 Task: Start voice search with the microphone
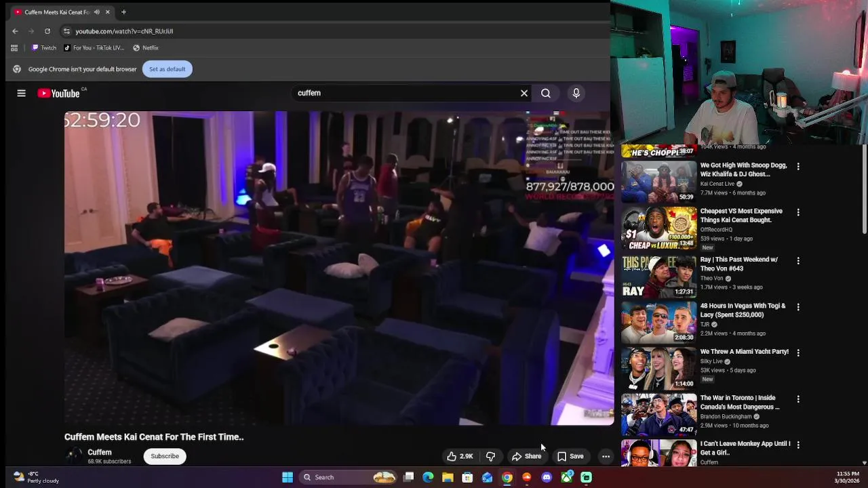point(576,94)
